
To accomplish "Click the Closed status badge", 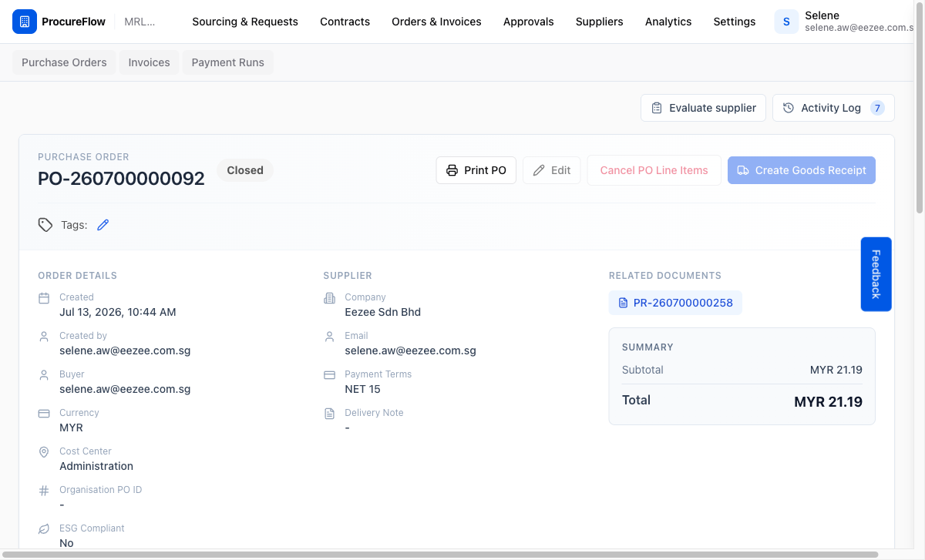I will coord(245,170).
